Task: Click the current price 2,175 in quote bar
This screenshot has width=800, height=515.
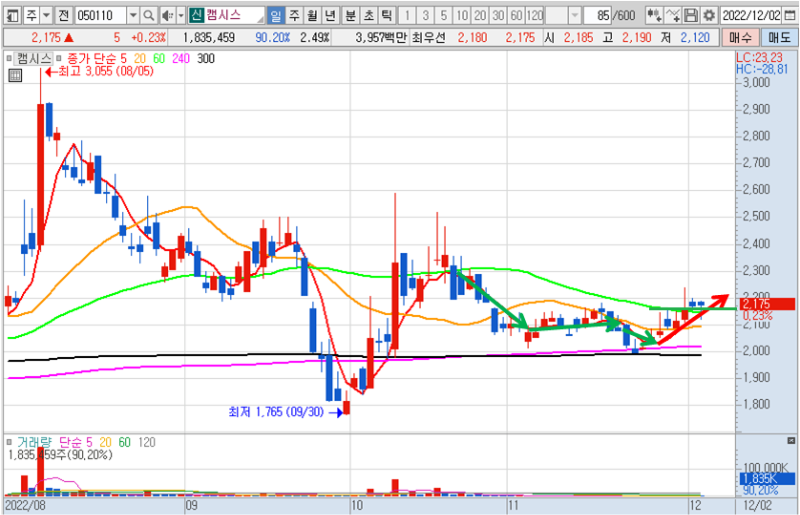Action: [46, 38]
